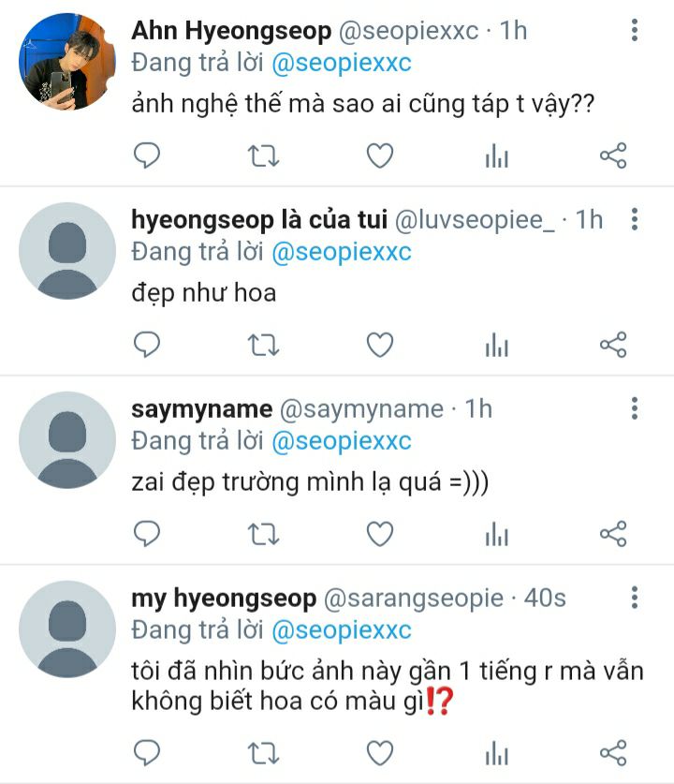
Task: Open Ahn Hyeongseop's profile picture
Action: pos(67,61)
